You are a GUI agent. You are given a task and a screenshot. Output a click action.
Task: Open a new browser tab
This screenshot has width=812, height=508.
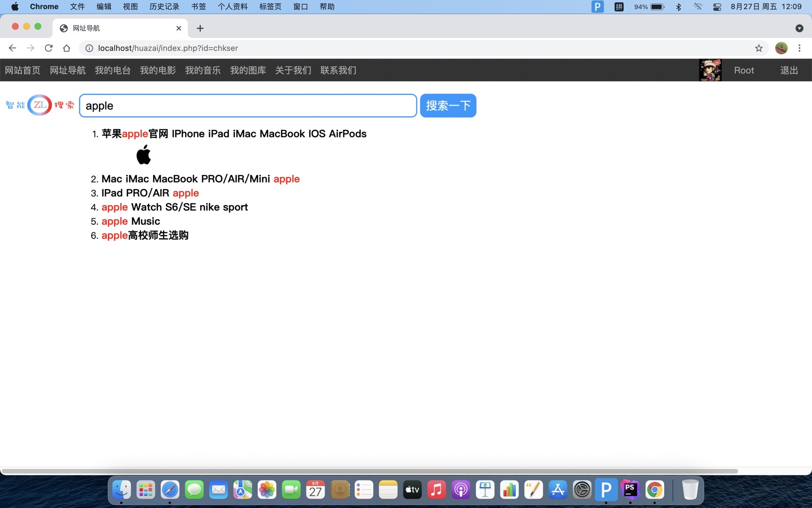[x=200, y=28]
